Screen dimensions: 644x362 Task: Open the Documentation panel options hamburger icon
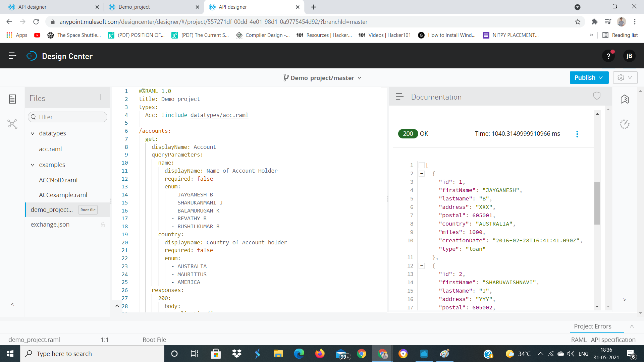click(x=399, y=97)
